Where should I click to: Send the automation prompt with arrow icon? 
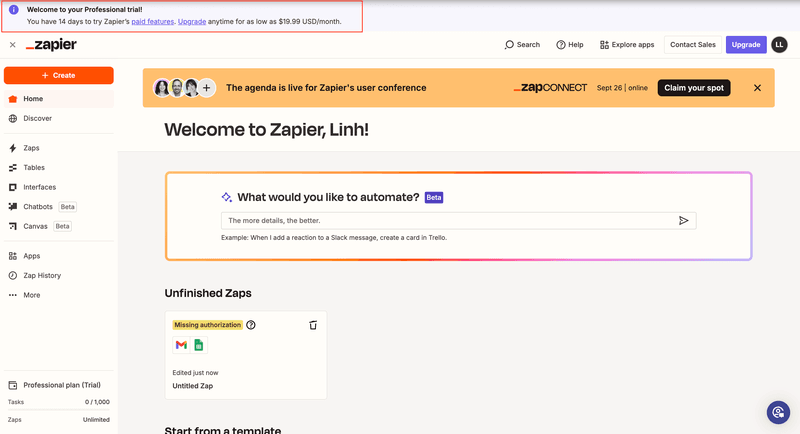pos(684,220)
